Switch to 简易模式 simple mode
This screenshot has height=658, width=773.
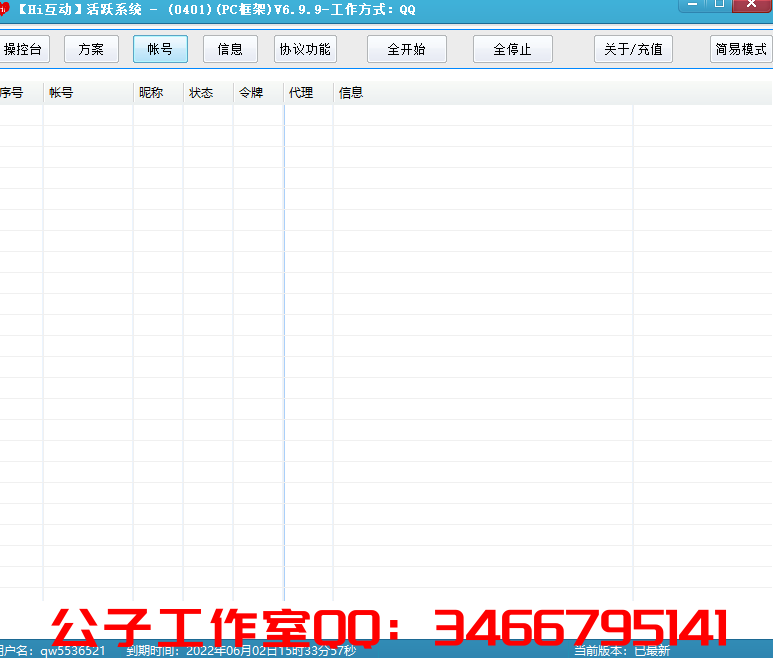pos(741,49)
